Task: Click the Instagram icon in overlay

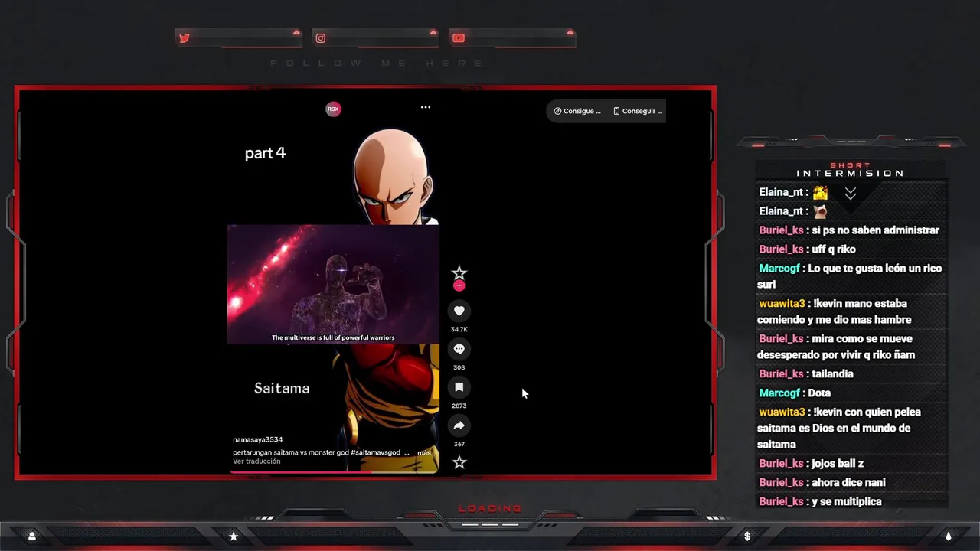Action: pyautogui.click(x=321, y=38)
